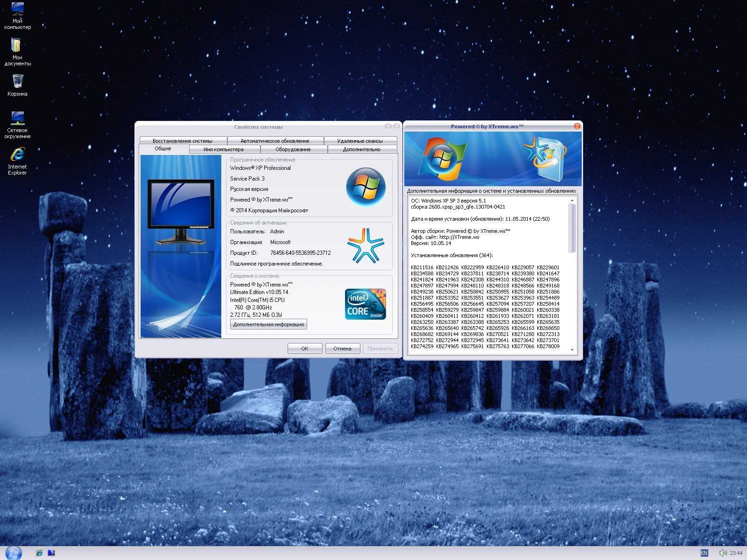Click the 2.72 ГГц, 512 МБ ОЗУ text
Image resolution: width=747 pixels, height=560 pixels.
256,315
